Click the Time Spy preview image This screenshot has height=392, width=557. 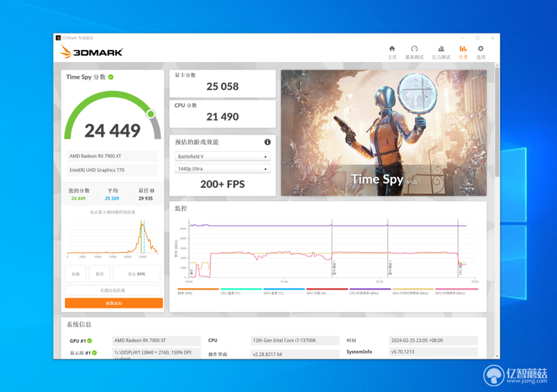pyautogui.click(x=384, y=132)
